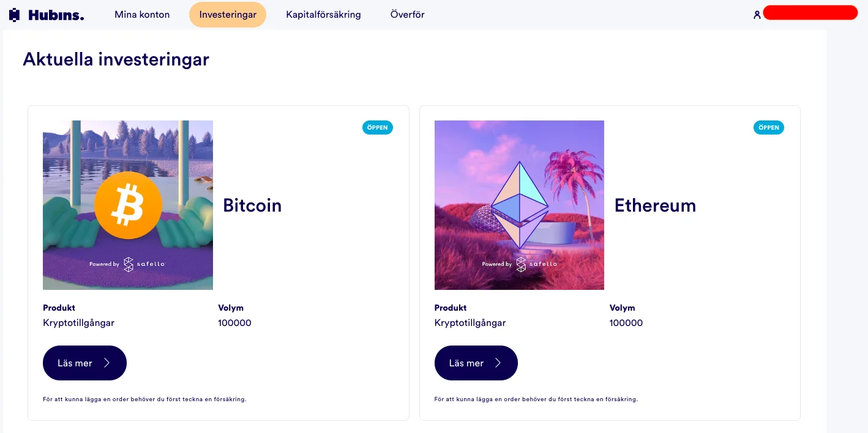Viewport: 868px width, 433px height.
Task: Click the Ethereum Läs mer button
Action: 476,363
